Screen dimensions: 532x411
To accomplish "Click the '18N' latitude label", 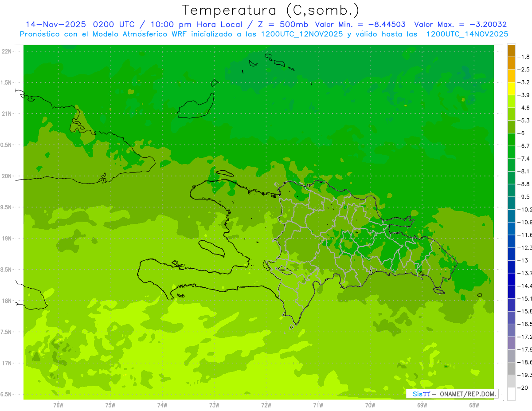I will (x=7, y=301).
